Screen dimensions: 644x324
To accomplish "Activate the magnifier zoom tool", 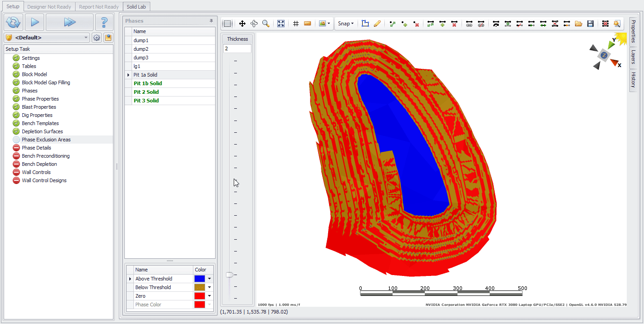I will coord(266,24).
